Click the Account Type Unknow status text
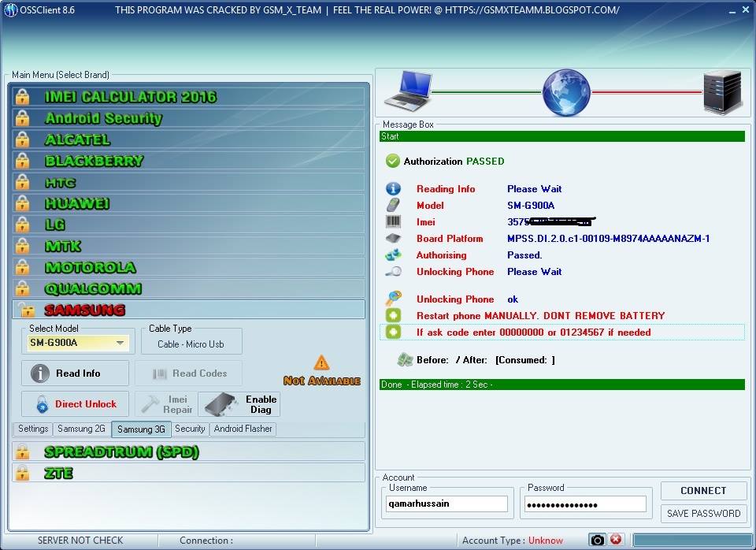756x550 pixels. (x=513, y=541)
